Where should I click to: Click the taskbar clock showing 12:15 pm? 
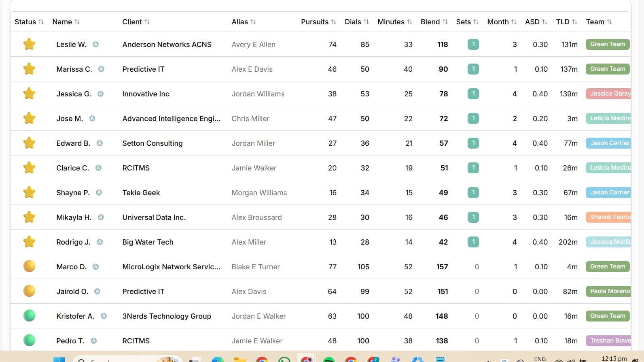[x=614, y=358]
